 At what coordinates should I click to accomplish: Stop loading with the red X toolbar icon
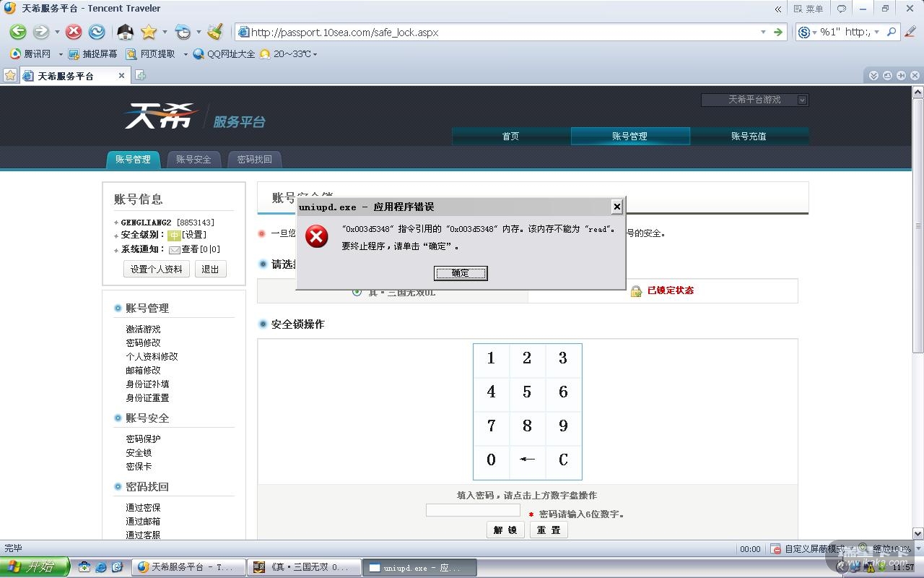tap(74, 32)
